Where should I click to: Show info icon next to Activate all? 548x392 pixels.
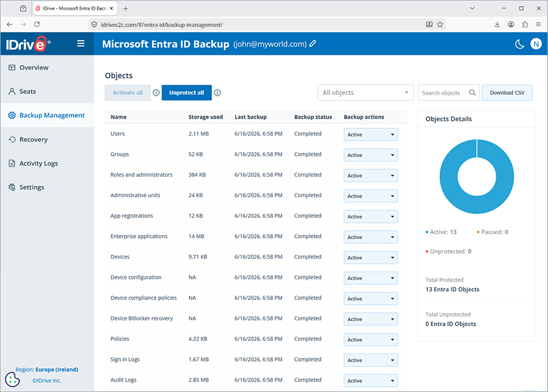point(156,93)
